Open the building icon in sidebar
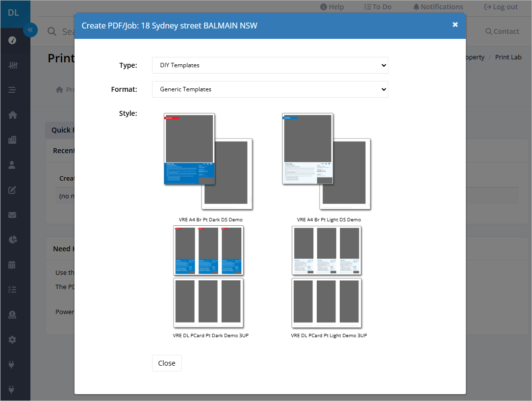This screenshot has width=532, height=401. (x=12, y=140)
